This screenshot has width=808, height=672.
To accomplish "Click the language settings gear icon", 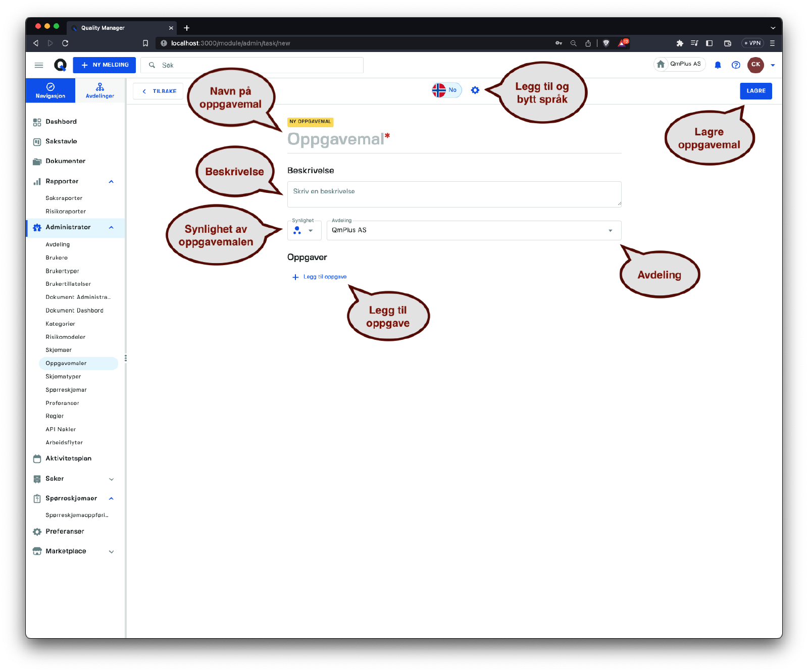I will coord(475,90).
